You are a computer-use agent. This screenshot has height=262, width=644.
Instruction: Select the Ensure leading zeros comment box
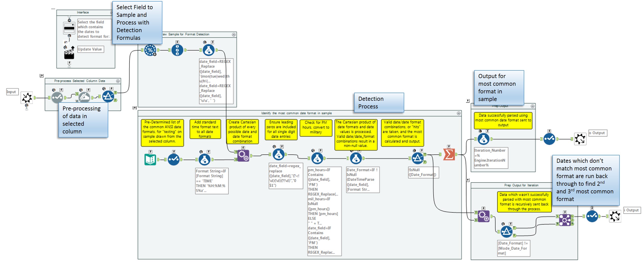click(281, 130)
